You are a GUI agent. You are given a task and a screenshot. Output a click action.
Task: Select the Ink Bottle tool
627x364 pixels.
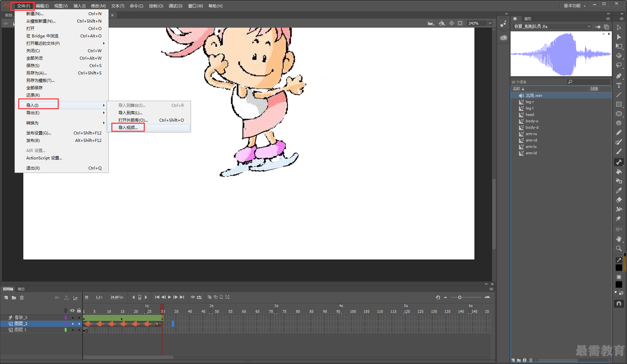click(619, 181)
